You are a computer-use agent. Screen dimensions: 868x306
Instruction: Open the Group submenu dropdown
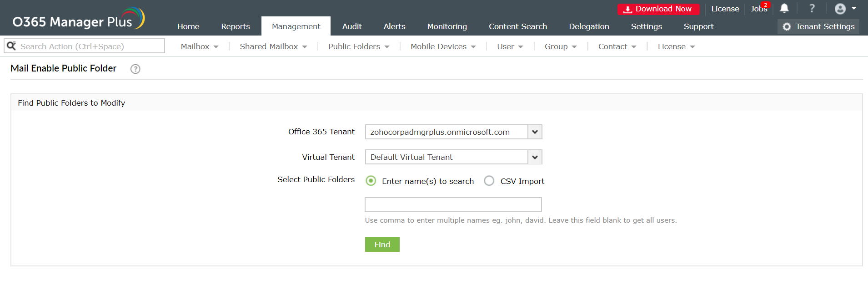click(x=561, y=46)
